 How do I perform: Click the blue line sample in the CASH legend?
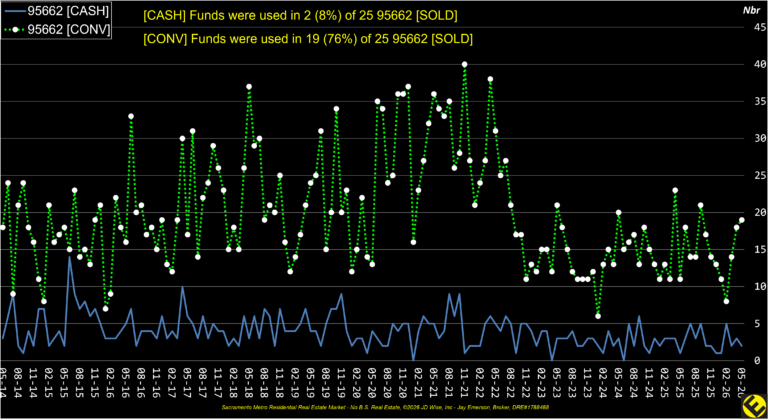coord(14,11)
